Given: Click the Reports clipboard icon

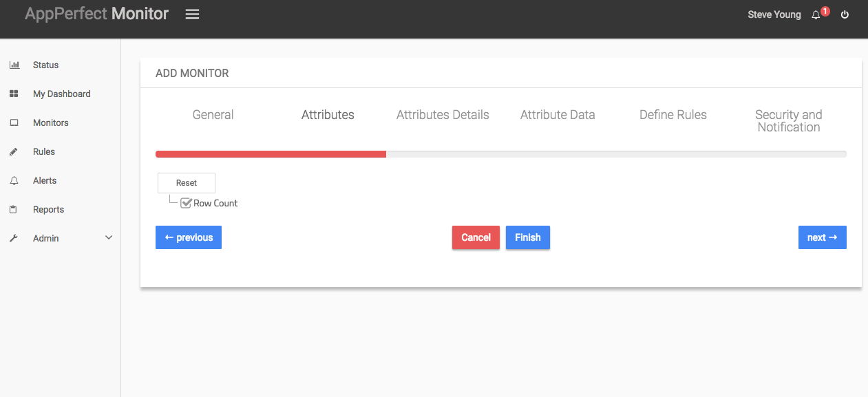Looking at the screenshot, I should coord(14,209).
